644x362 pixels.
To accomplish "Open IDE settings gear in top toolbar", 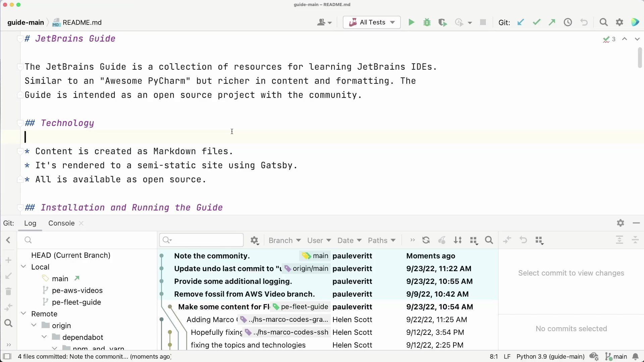I will (620, 22).
